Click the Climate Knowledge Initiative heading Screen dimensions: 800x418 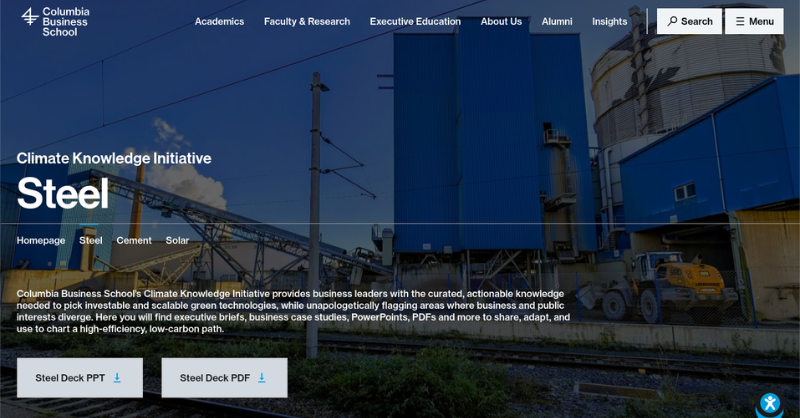pyautogui.click(x=114, y=158)
